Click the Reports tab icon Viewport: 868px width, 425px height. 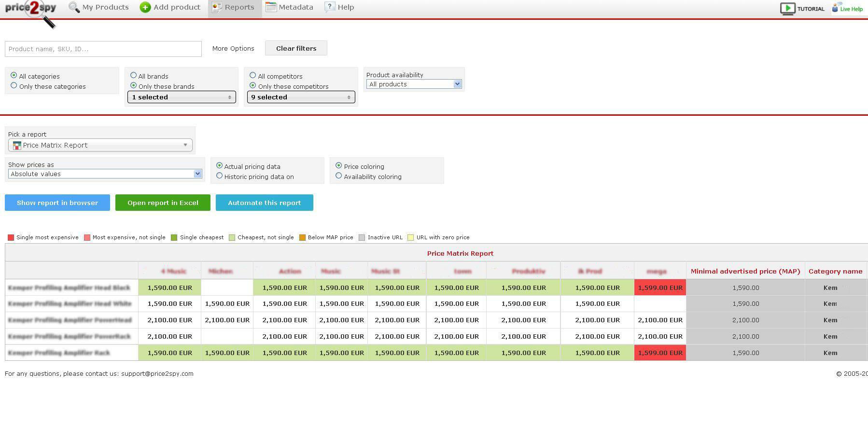(x=217, y=7)
